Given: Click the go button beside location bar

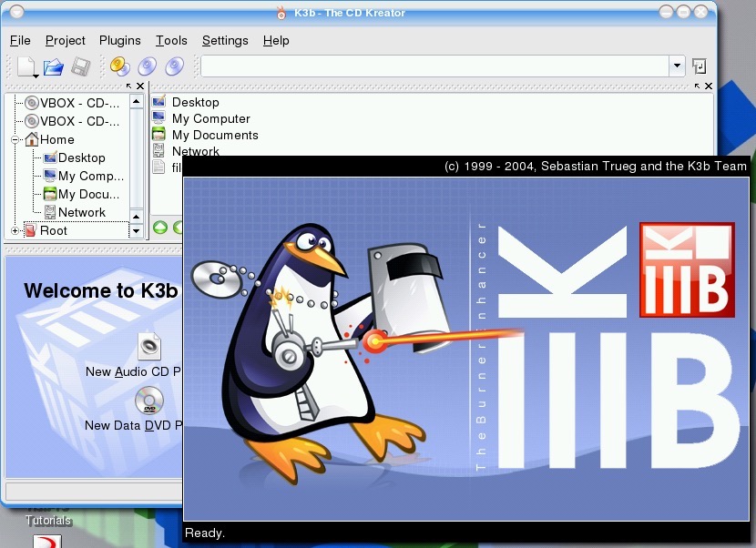Looking at the screenshot, I should [x=699, y=66].
